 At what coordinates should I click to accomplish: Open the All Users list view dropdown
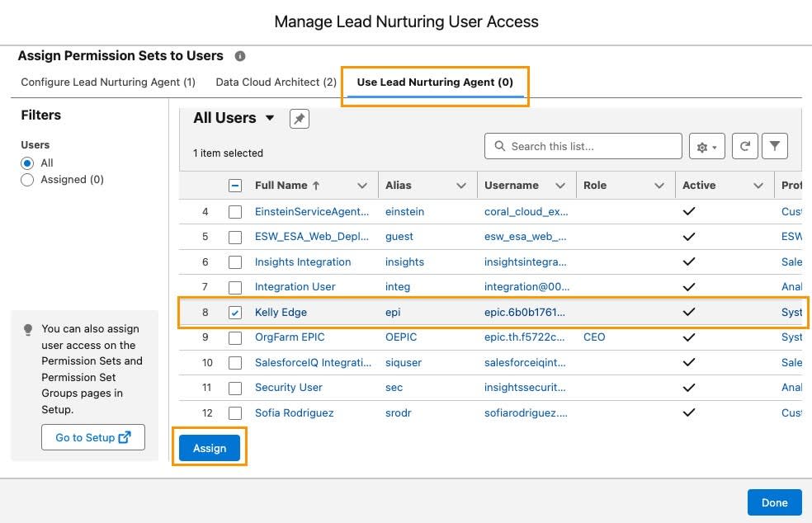tap(269, 118)
